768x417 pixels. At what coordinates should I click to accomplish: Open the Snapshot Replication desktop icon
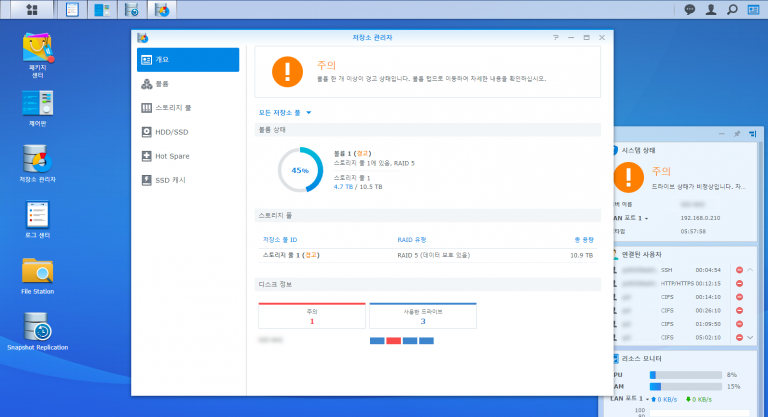coord(38,332)
